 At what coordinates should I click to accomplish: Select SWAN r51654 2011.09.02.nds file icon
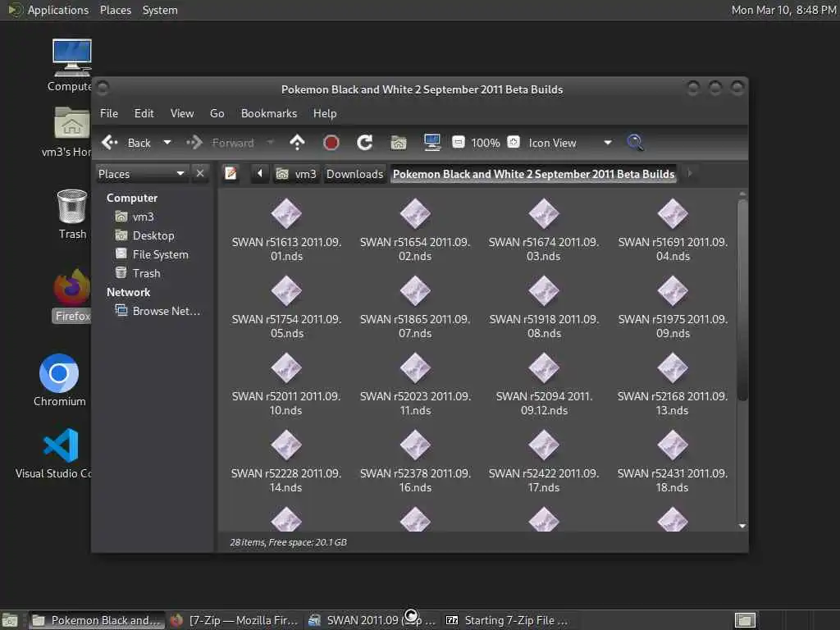[x=415, y=214]
